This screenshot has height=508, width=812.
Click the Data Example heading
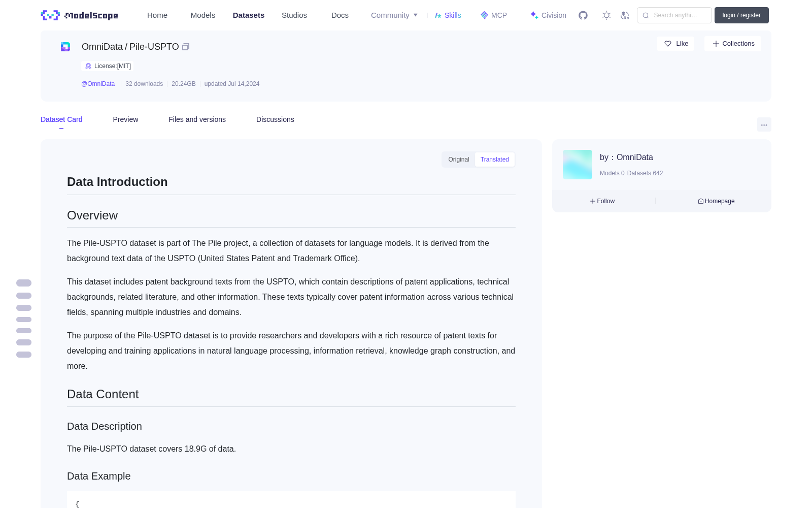tap(99, 476)
